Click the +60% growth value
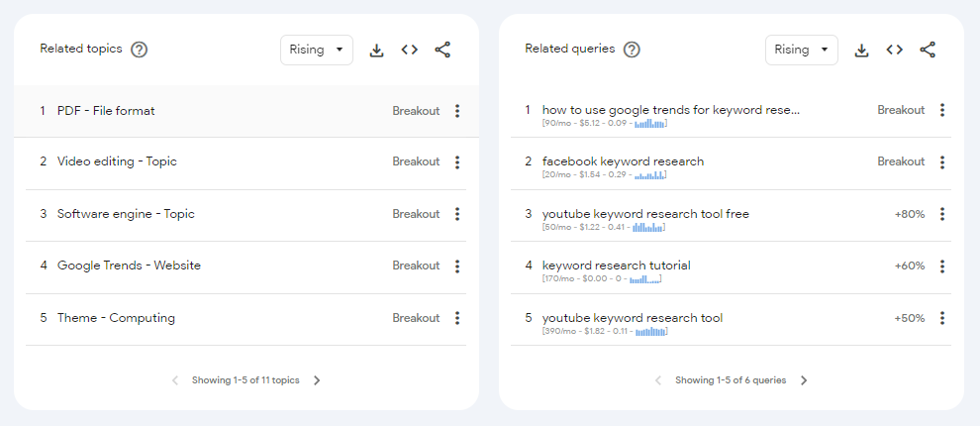Image resolution: width=980 pixels, height=426 pixels. (x=910, y=266)
